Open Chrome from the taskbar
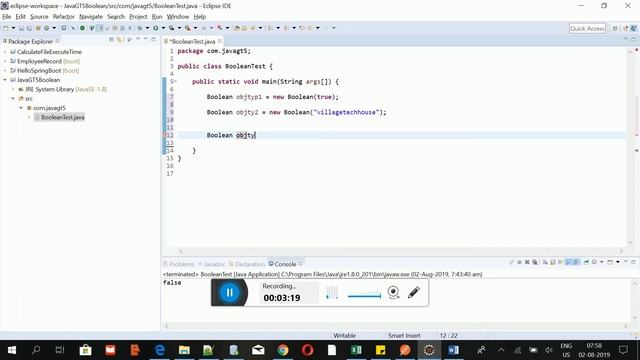640x360 pixels. [282, 350]
